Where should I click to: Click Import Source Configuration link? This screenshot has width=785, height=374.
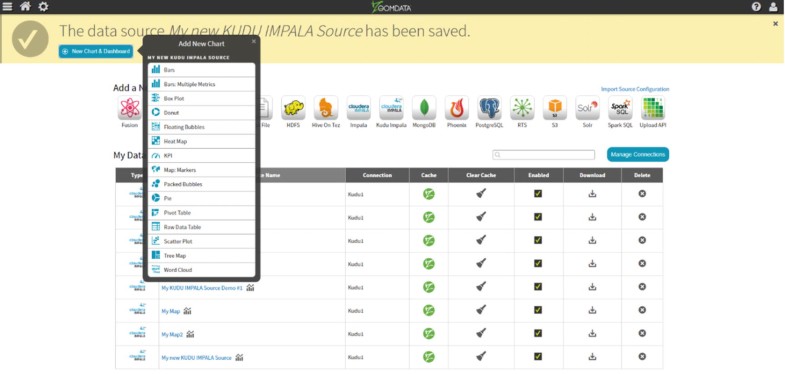[x=635, y=89]
